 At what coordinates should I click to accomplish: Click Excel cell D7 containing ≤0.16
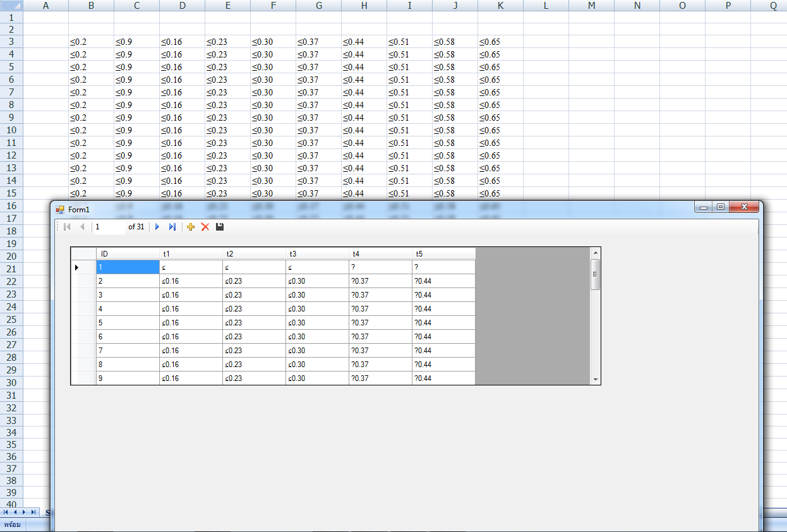pyautogui.click(x=183, y=92)
